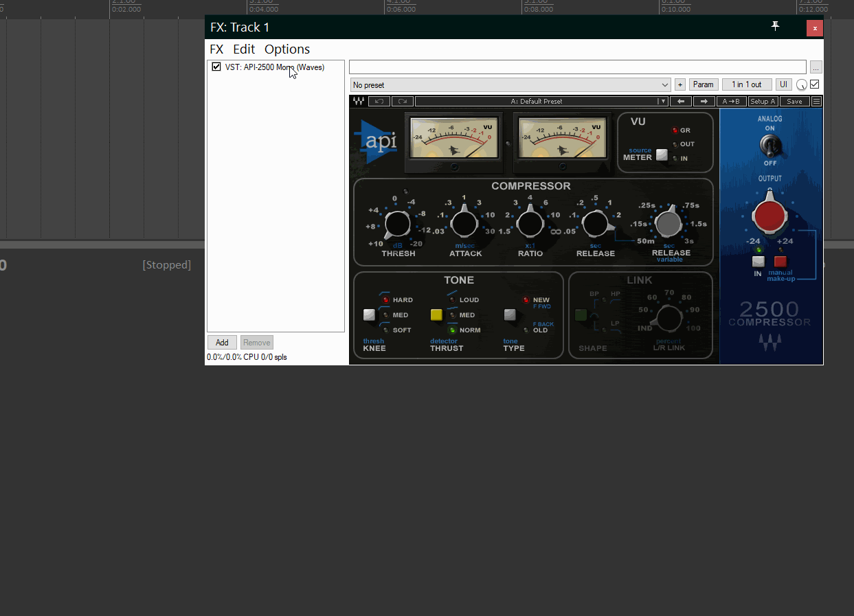The height and width of the screenshot is (616, 854).
Task: Click the FX comment text field
Action: coord(578,67)
